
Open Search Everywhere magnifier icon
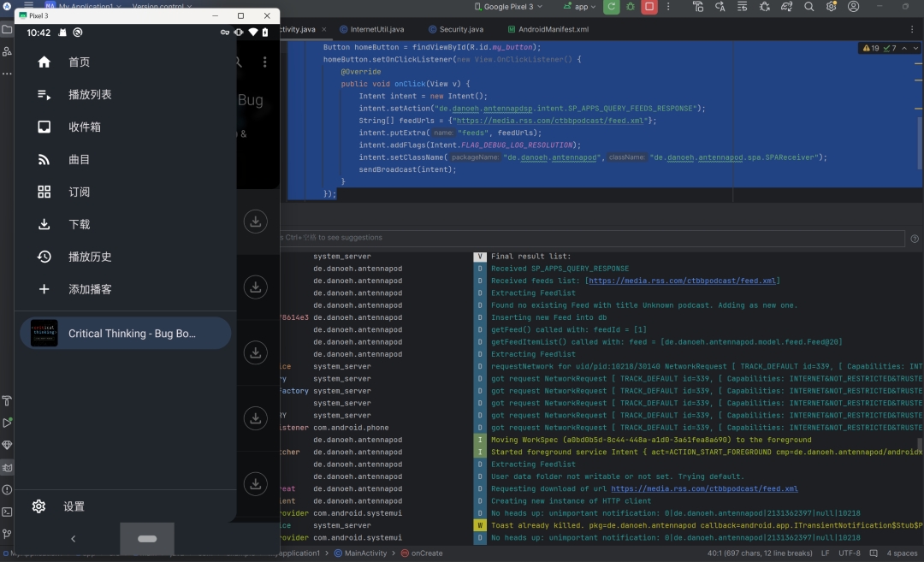coord(808,7)
